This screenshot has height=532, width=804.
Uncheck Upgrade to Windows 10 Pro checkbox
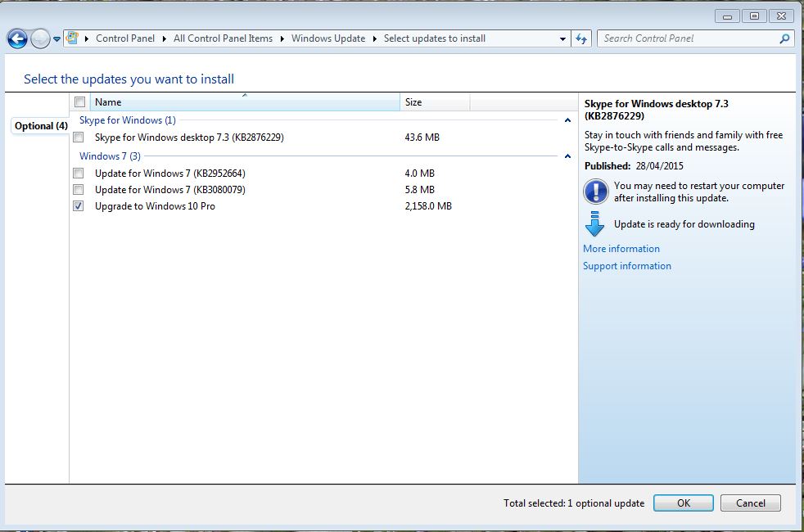[79, 206]
